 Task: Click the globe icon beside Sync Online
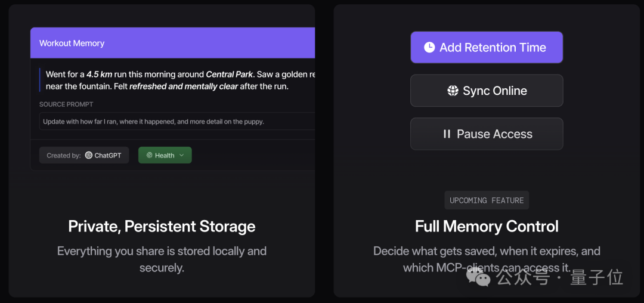453,91
